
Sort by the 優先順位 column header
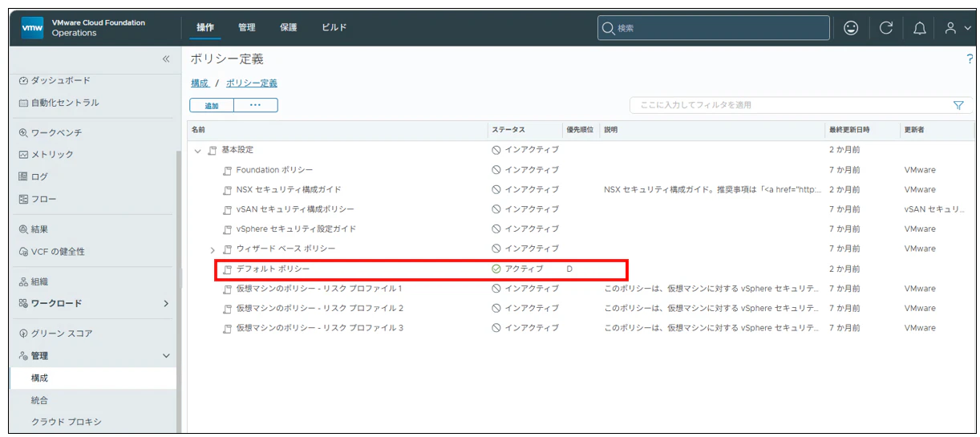[581, 129]
